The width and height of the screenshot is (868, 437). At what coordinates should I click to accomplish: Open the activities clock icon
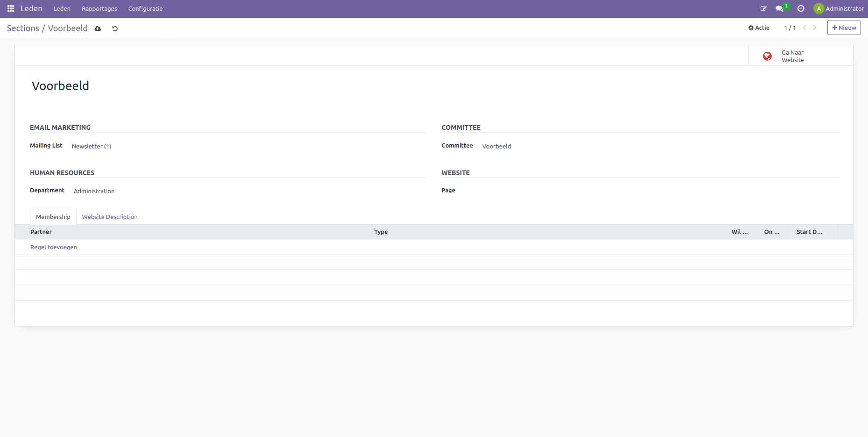pos(801,8)
